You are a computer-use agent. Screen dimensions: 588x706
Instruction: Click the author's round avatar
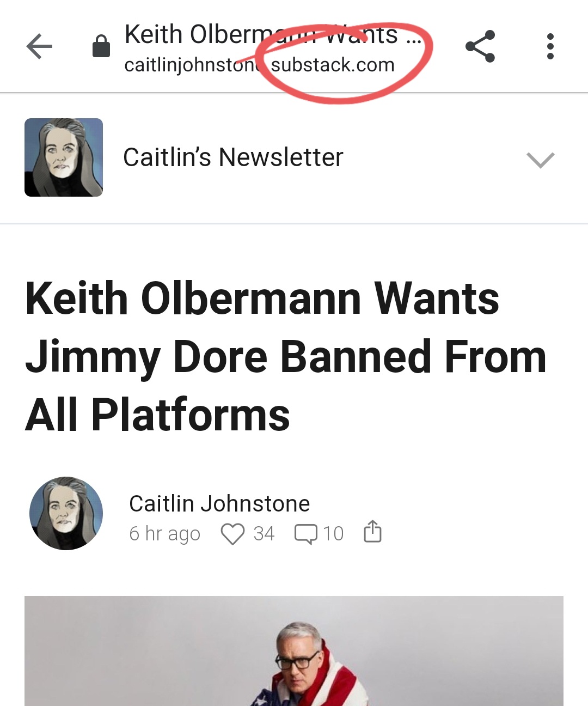(x=66, y=513)
